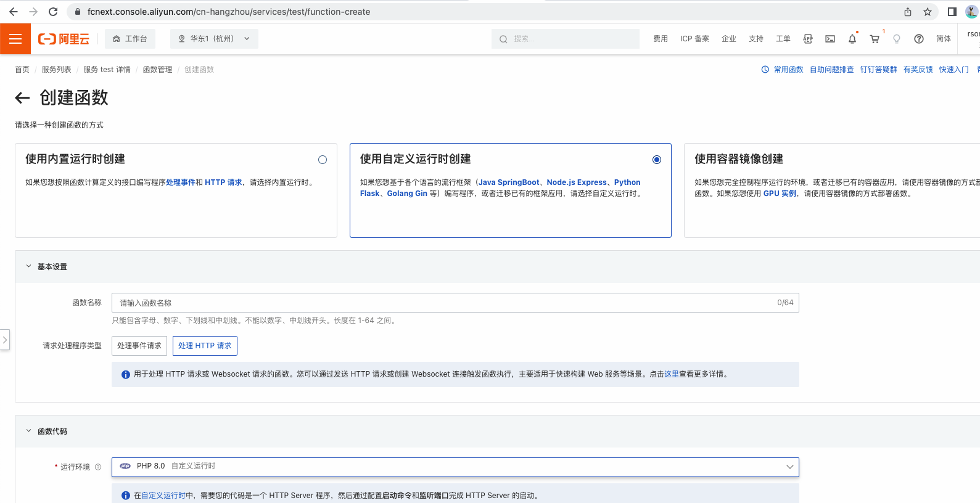This screenshot has width=980, height=503.
Task: Go to 函数管理 breadcrumb
Action: pos(157,70)
